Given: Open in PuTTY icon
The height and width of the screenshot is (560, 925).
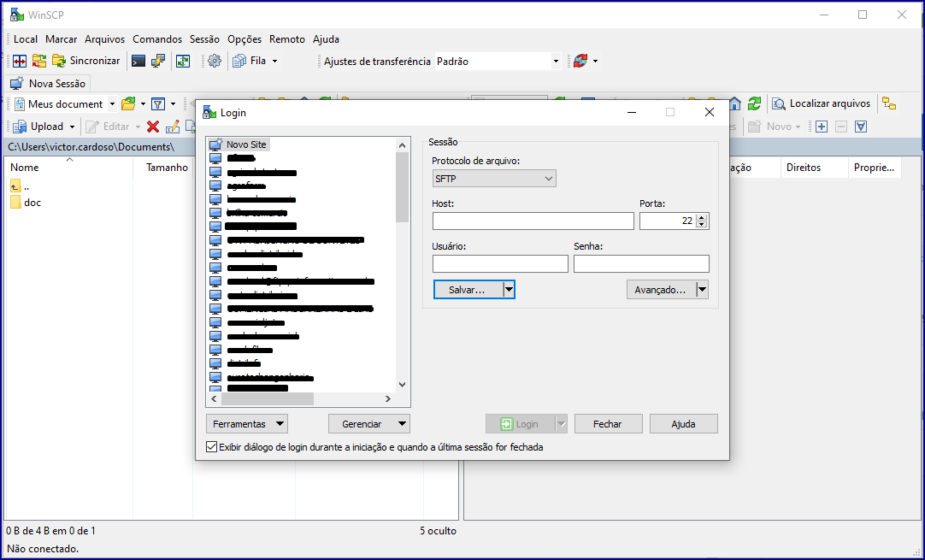Looking at the screenshot, I should point(157,61).
